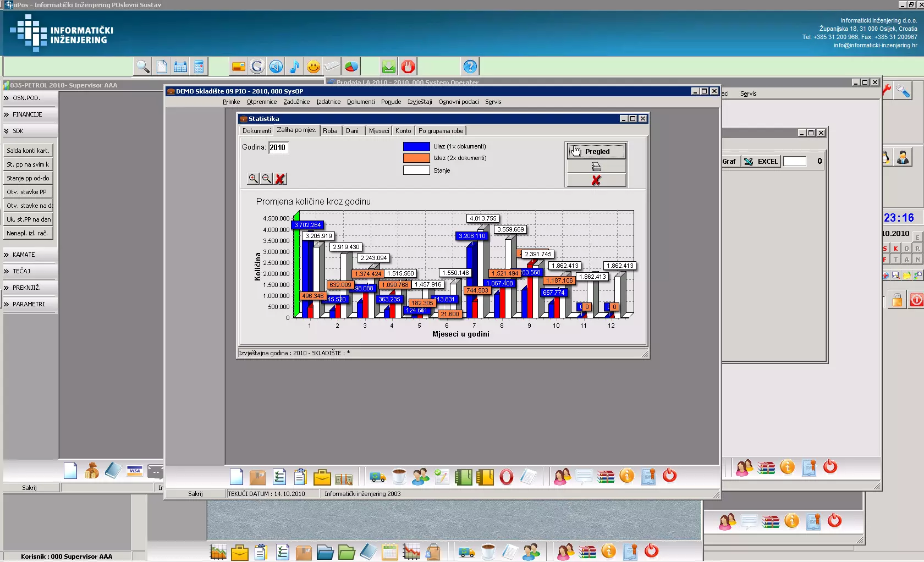
Task: Click the Salda konti kart. button
Action: 28,151
